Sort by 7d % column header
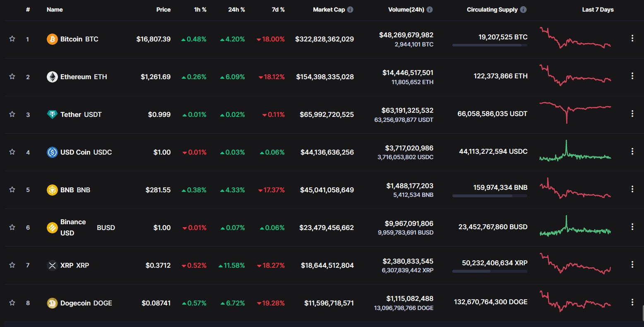 278,10
